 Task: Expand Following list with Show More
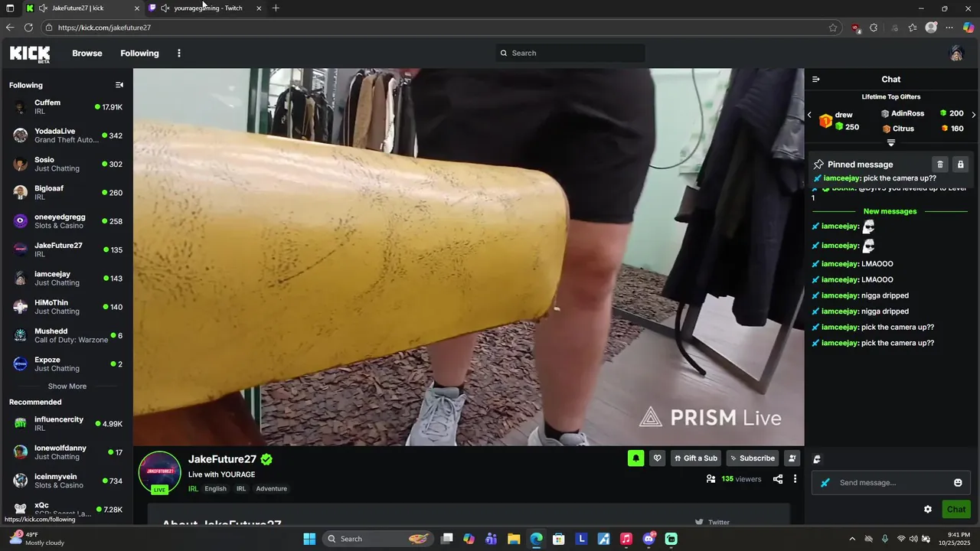[x=67, y=386]
